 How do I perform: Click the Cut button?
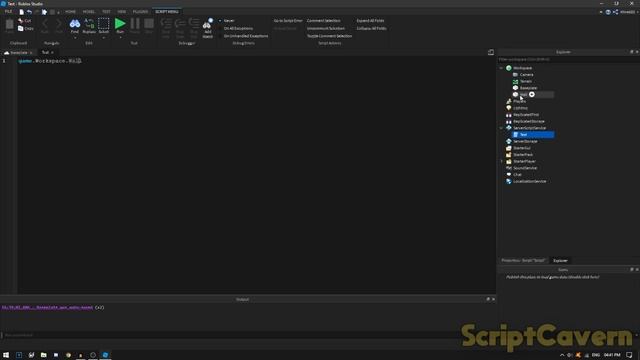point(24,20)
